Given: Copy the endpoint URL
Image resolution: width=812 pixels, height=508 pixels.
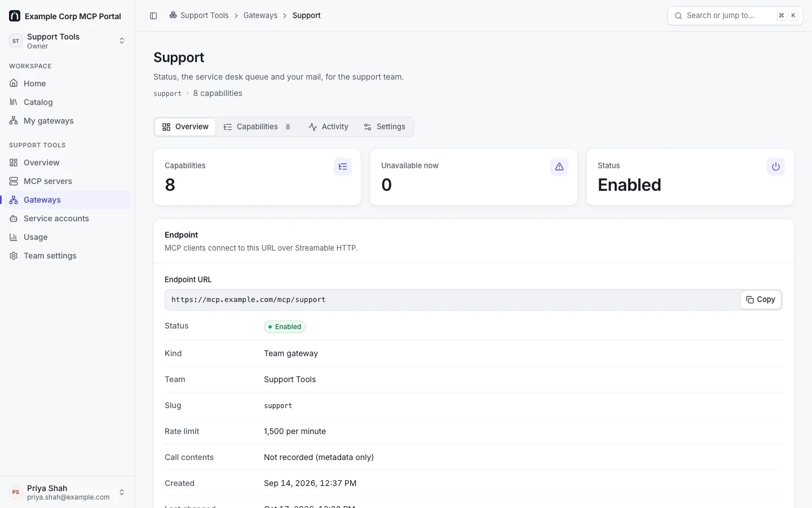Looking at the screenshot, I should [761, 300].
